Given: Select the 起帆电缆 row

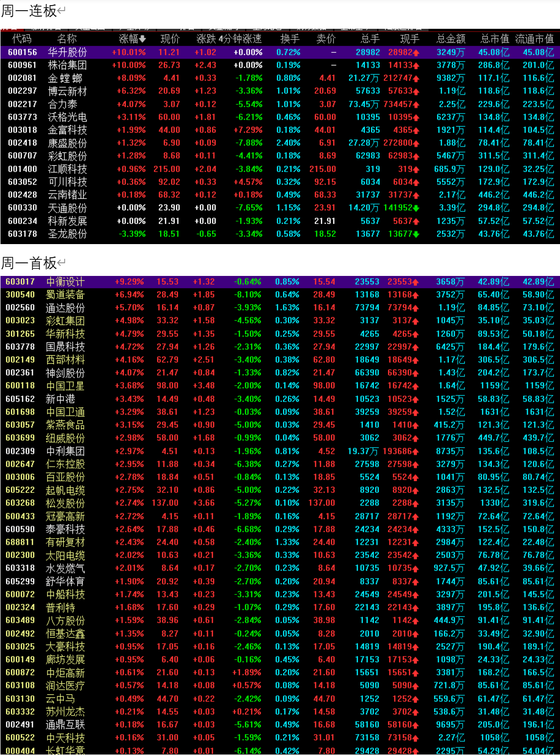Looking at the screenshot, I should (280, 490).
